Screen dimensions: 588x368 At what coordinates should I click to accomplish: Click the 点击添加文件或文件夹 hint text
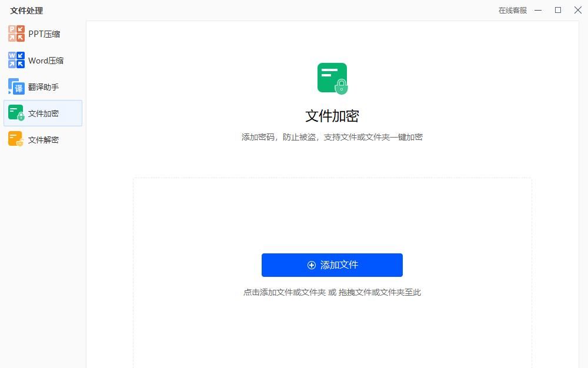point(332,292)
